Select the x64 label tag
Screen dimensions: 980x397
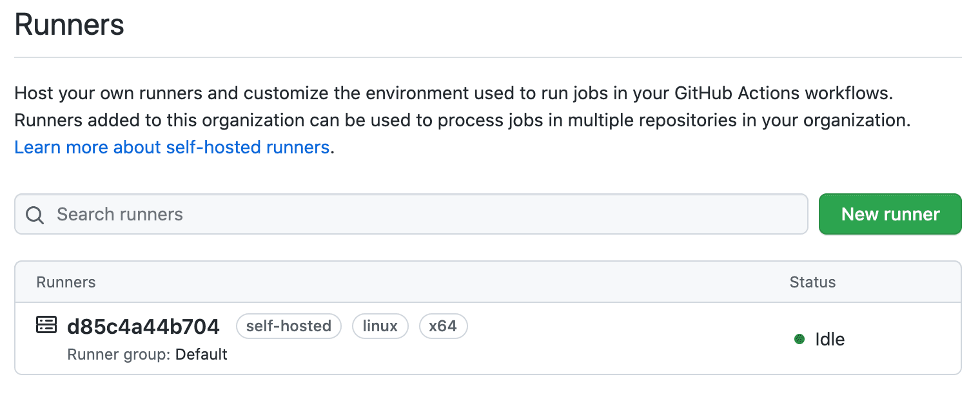tap(443, 326)
